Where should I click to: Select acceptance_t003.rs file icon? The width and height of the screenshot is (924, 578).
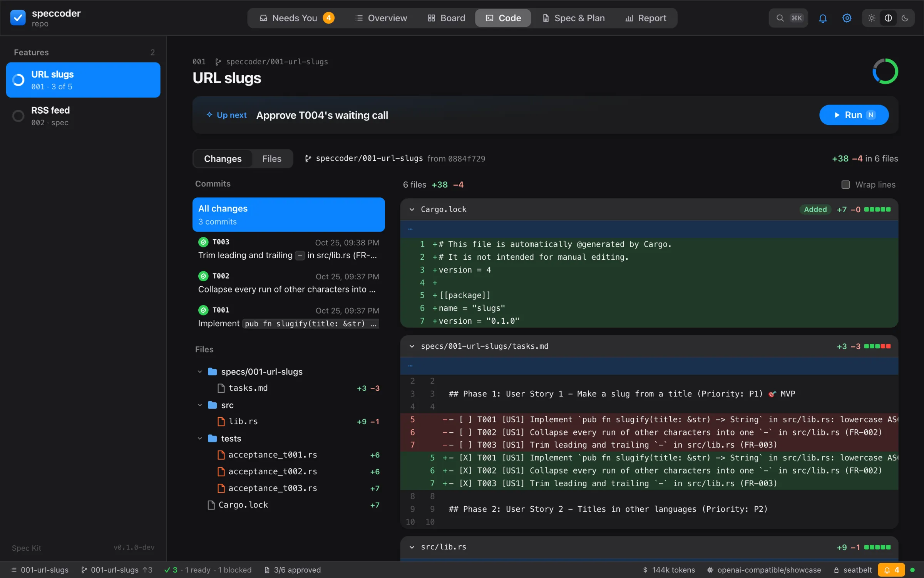[221, 488]
